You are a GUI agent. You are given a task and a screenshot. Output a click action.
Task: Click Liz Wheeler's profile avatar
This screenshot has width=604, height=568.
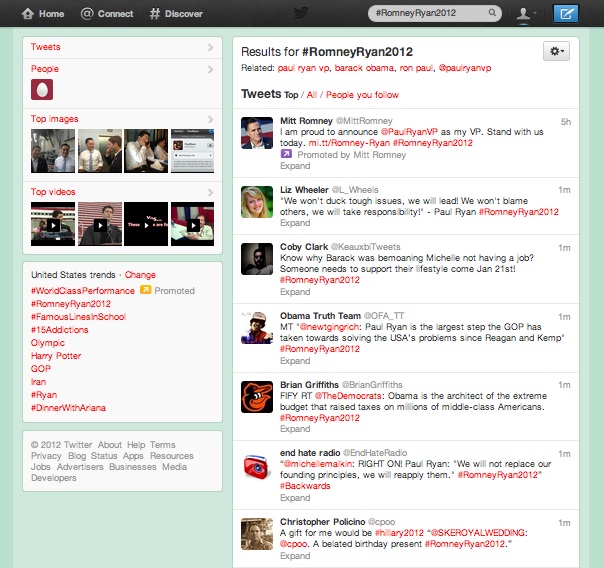[257, 202]
